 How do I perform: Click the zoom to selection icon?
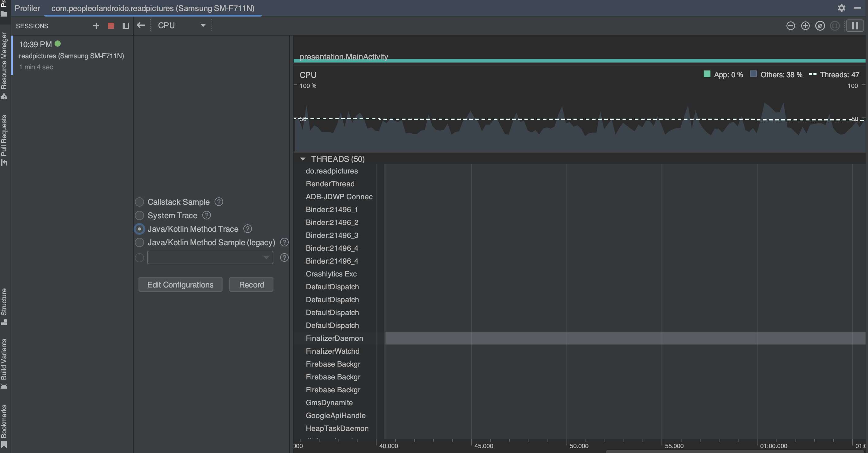(x=835, y=26)
